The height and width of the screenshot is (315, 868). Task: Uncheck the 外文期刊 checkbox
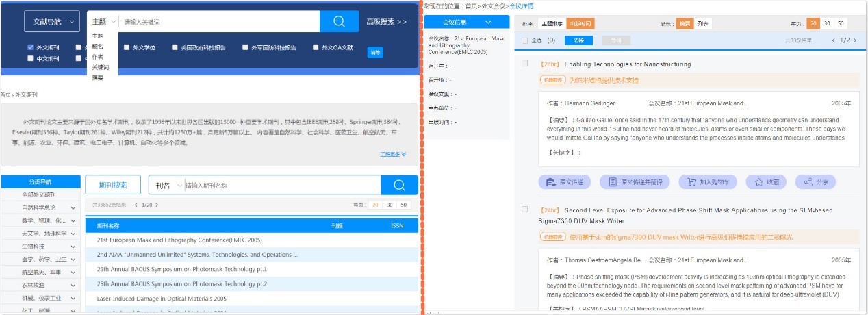pyautogui.click(x=30, y=48)
